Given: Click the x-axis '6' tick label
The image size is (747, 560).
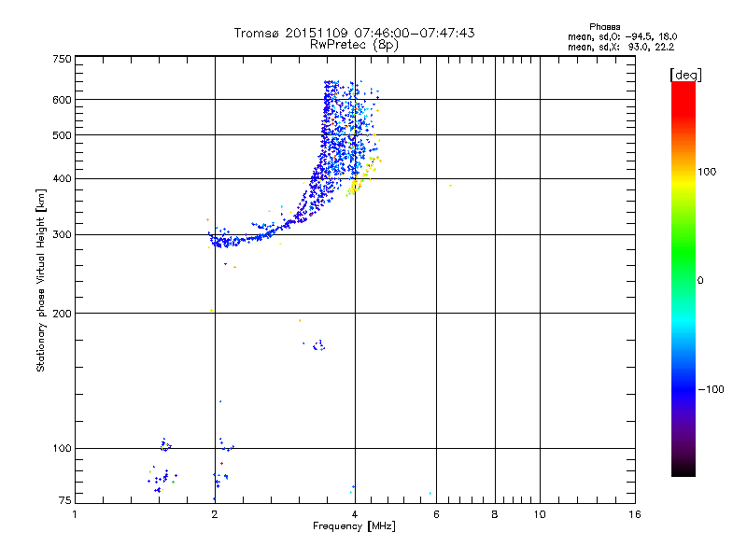Looking at the screenshot, I should pyautogui.click(x=436, y=514).
